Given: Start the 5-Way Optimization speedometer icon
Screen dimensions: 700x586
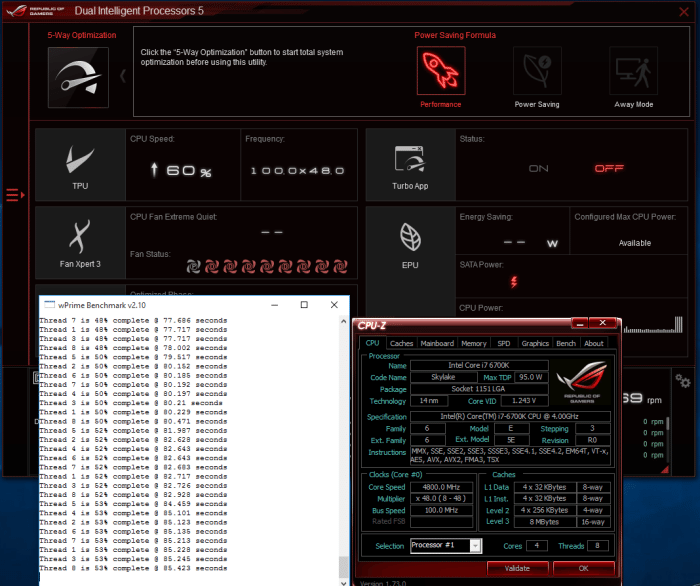Looking at the screenshot, I should coord(78,78).
